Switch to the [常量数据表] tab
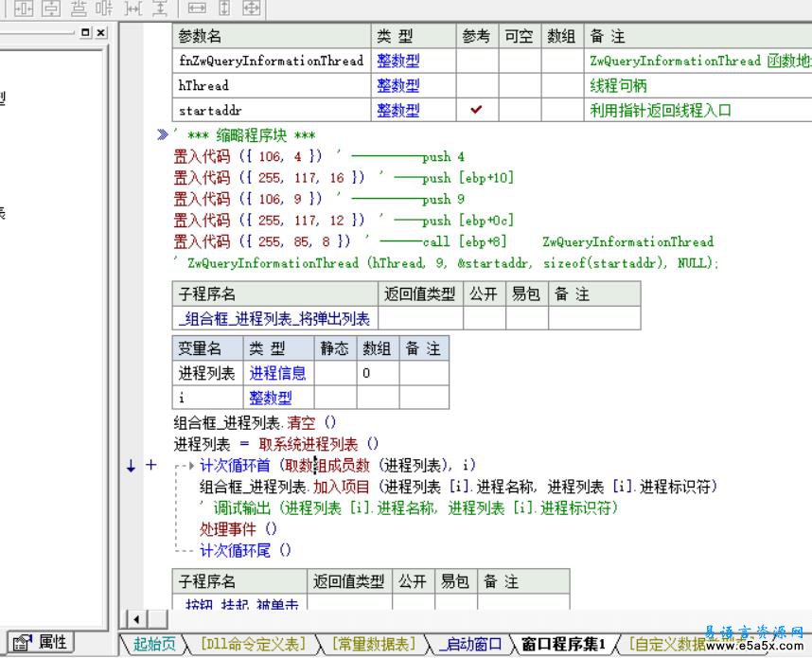The height and width of the screenshot is (658, 812). tap(374, 644)
